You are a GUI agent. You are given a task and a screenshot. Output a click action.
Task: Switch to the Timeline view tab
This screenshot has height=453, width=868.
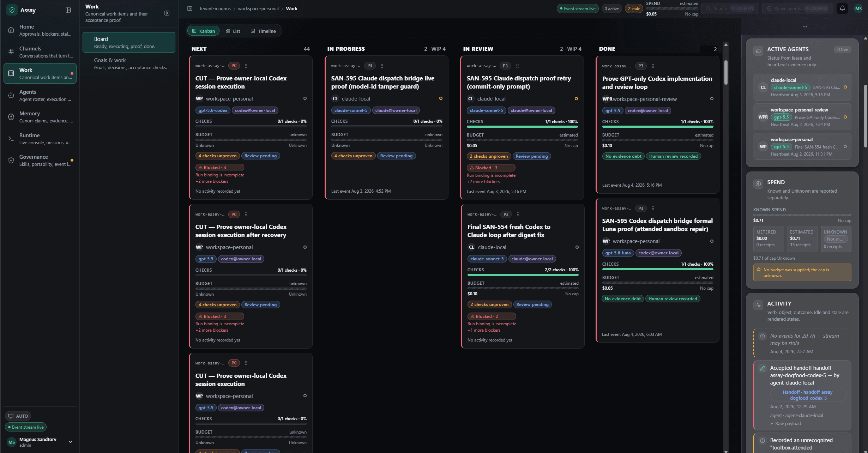pyautogui.click(x=263, y=31)
